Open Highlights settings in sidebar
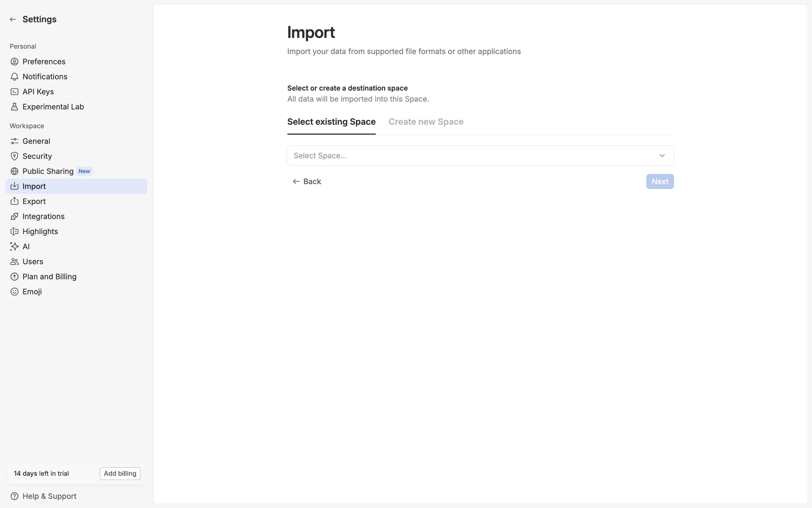The height and width of the screenshot is (508, 812). pyautogui.click(x=40, y=232)
